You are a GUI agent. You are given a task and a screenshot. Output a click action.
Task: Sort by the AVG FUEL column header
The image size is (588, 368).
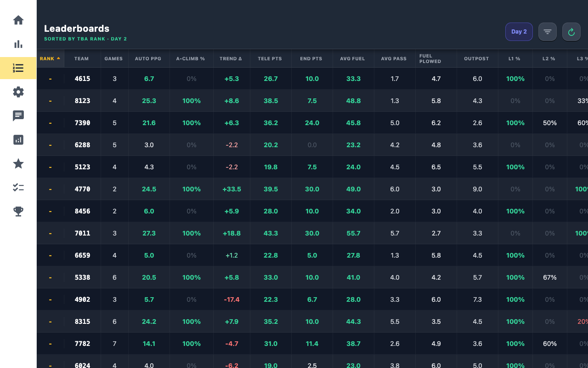(353, 58)
